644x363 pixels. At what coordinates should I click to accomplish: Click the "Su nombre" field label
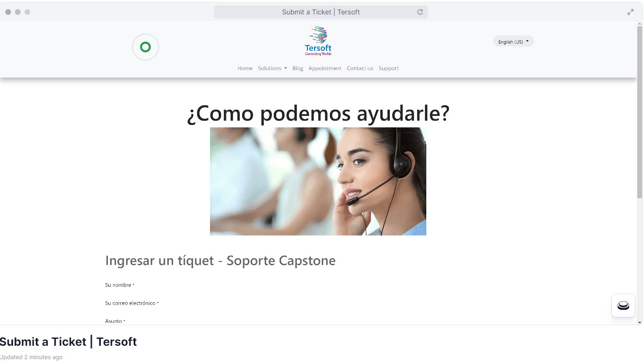point(118,285)
